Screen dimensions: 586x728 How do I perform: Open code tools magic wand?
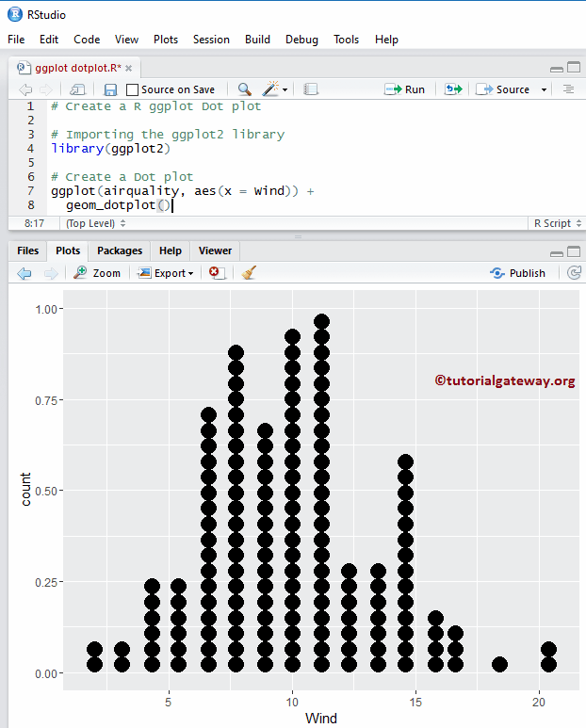tap(270, 89)
